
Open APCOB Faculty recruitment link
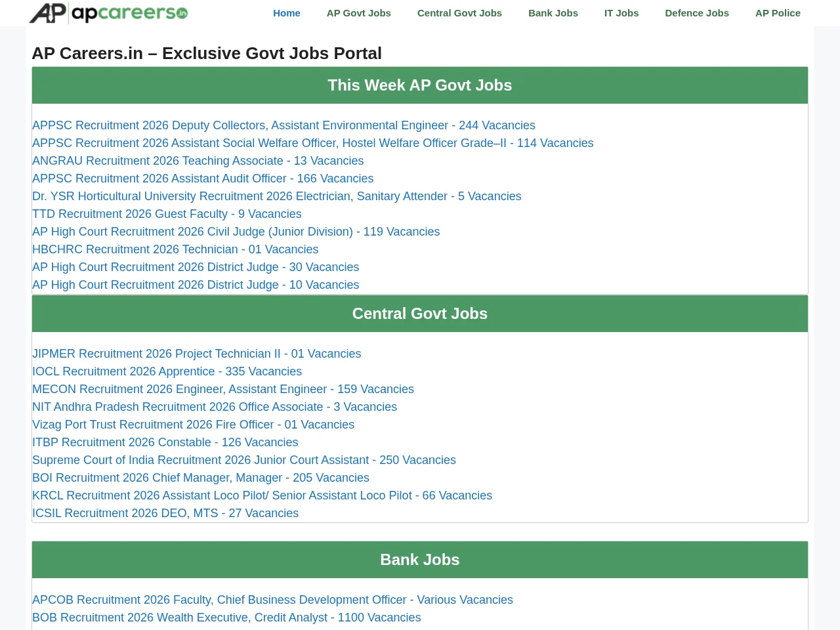click(272, 600)
